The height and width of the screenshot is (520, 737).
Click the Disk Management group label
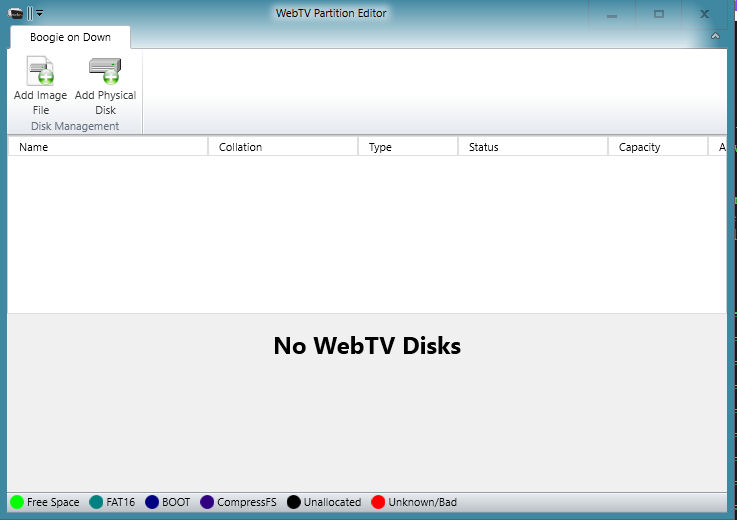click(x=75, y=126)
